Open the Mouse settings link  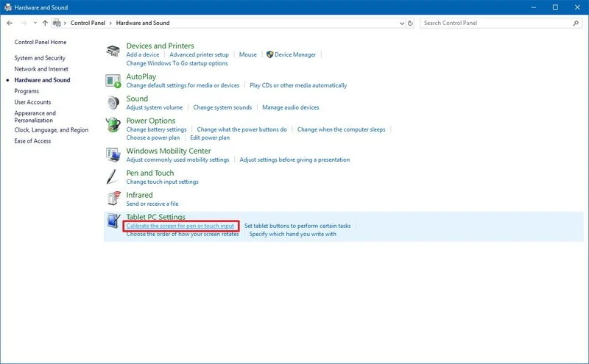pos(248,54)
